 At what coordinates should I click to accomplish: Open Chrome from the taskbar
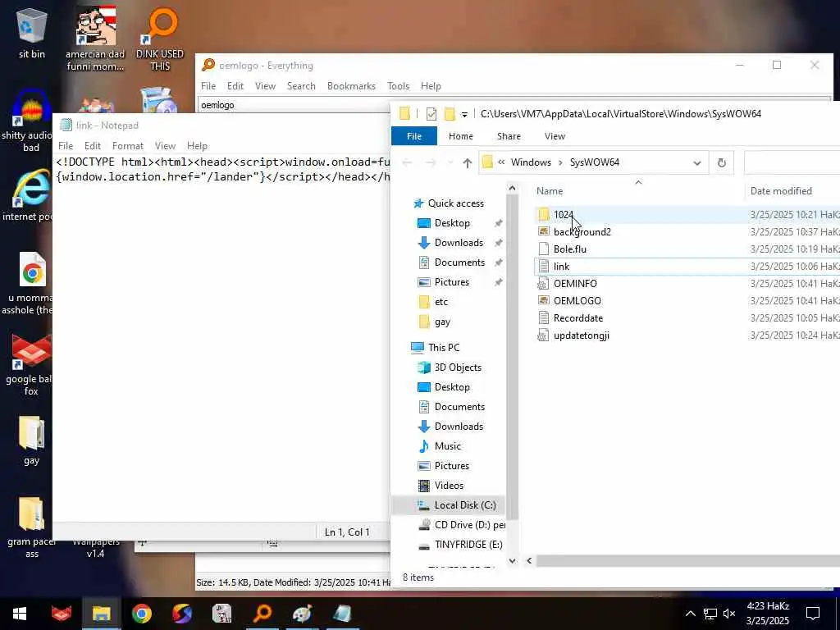click(142, 614)
